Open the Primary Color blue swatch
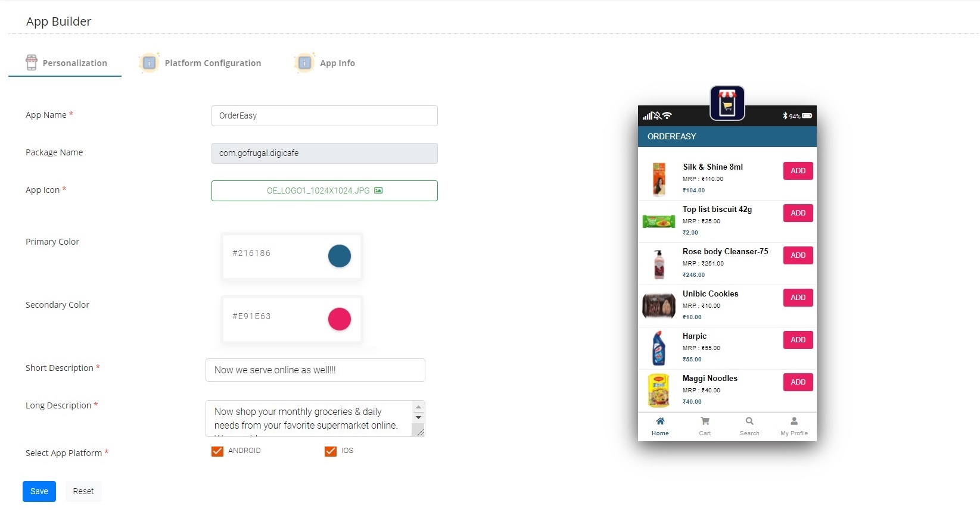The image size is (980, 512). tap(340, 256)
